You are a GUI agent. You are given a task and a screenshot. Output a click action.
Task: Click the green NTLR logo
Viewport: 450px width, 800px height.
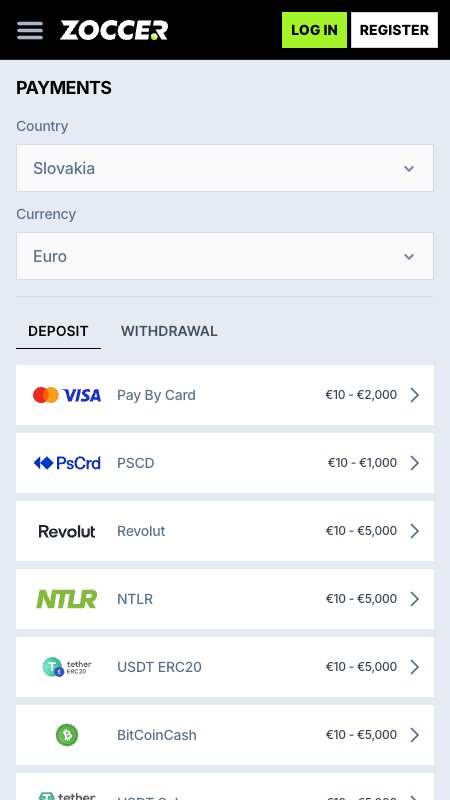[67, 599]
